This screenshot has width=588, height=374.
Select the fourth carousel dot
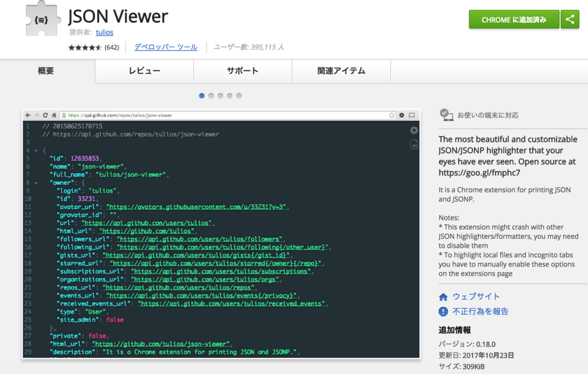[x=230, y=96]
